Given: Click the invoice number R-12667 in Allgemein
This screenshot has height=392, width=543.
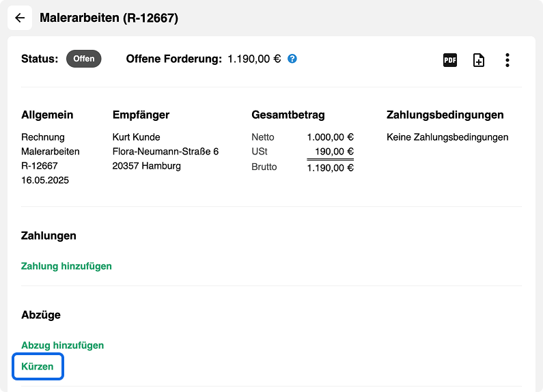Looking at the screenshot, I should [x=40, y=166].
